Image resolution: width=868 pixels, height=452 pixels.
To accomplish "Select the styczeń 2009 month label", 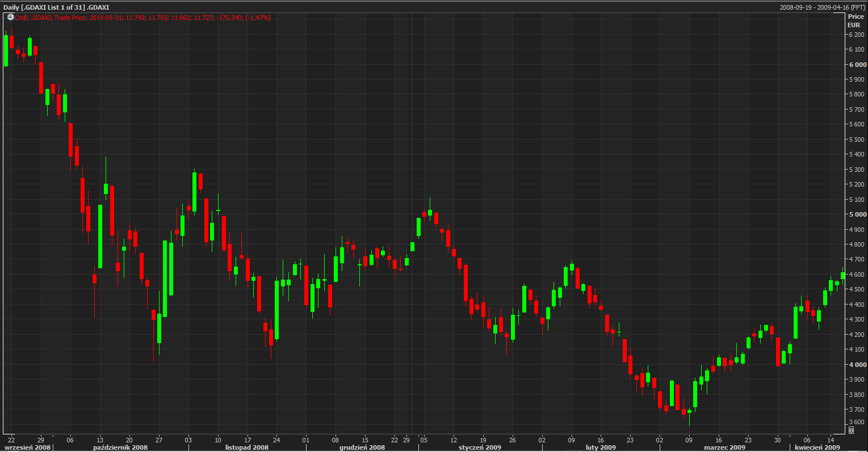I will [x=480, y=447].
